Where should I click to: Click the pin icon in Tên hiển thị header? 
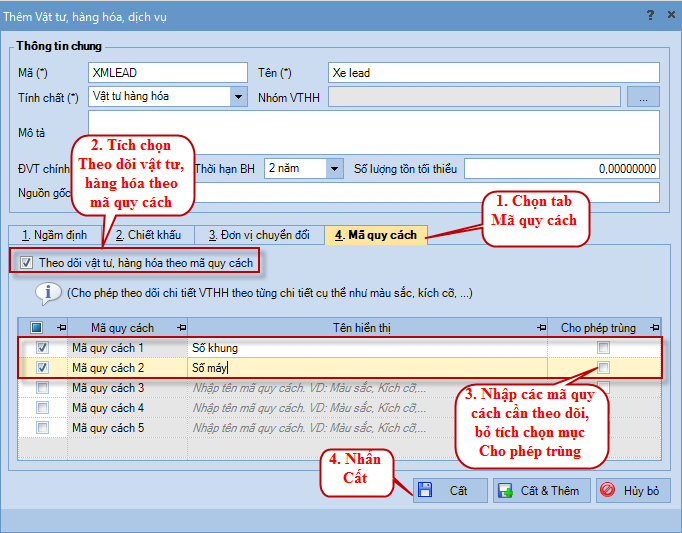pos(541,328)
